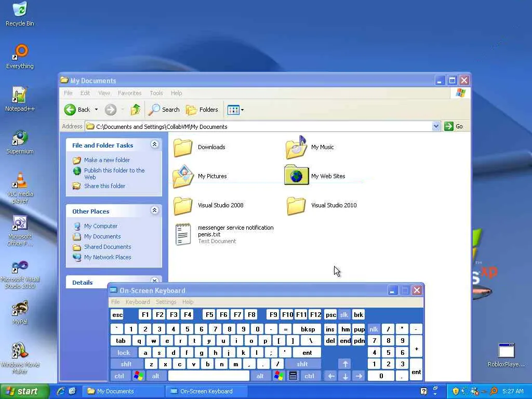Screen dimensions: 532x399
Task: Open the Views dropdown in toolbar
Action: pyautogui.click(x=235, y=110)
